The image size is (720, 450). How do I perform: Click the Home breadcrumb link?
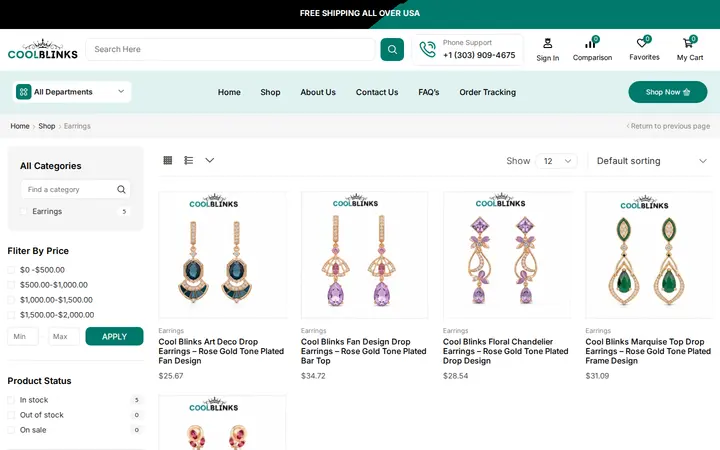click(20, 126)
